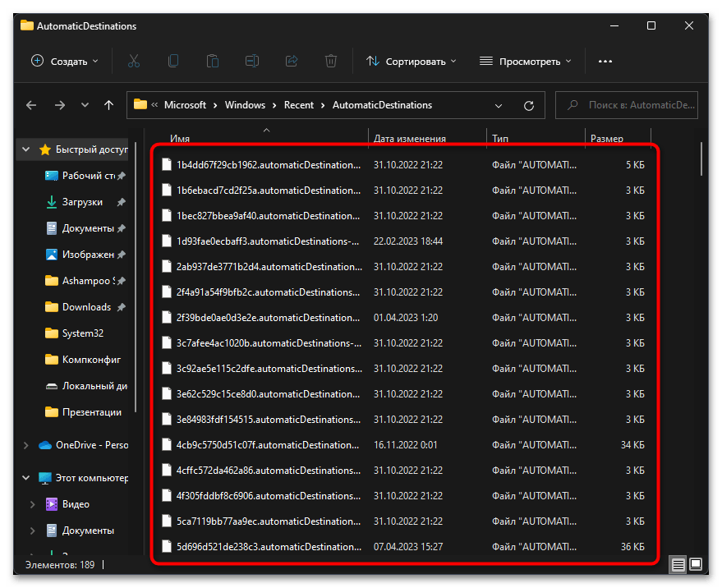Click file icon of 4cb9c5750d51c07f row
The image size is (722, 588).
[x=167, y=445]
